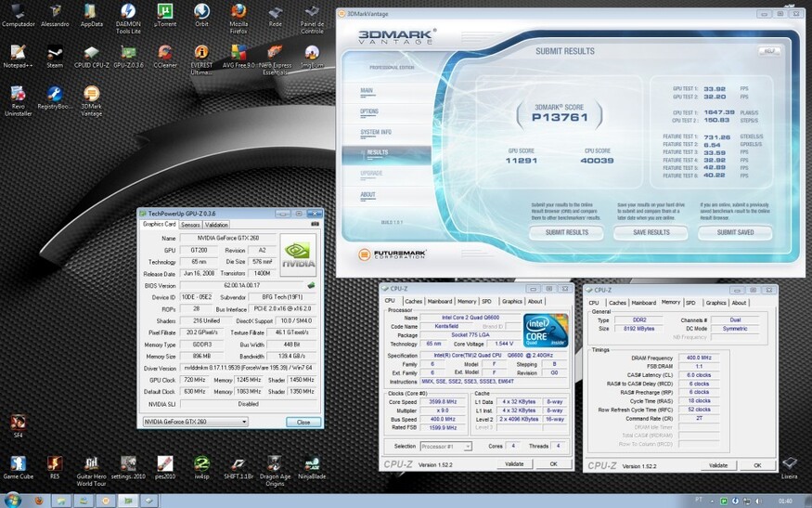Viewport: 812px width, 508px height.
Task: Open the Revo Uninstaller shortcut
Action: tap(19, 101)
